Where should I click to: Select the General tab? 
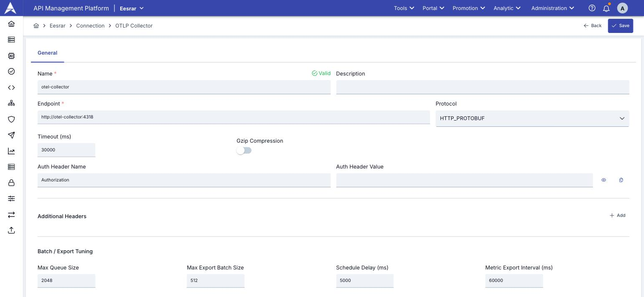pyautogui.click(x=48, y=53)
